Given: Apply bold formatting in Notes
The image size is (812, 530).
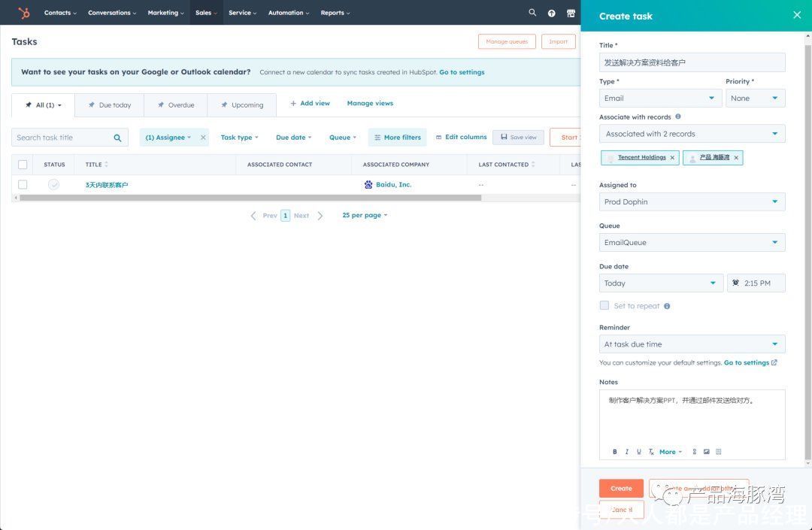Looking at the screenshot, I should pos(615,452).
